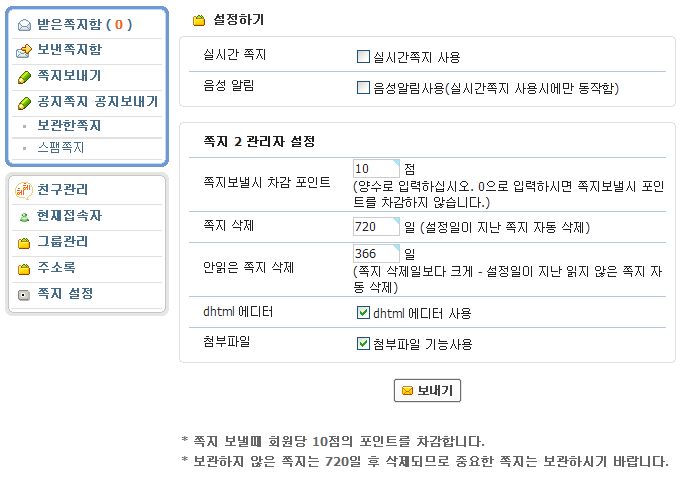Click the user icon beside 현재접속자
This screenshot has width=685, height=483.
point(24,216)
